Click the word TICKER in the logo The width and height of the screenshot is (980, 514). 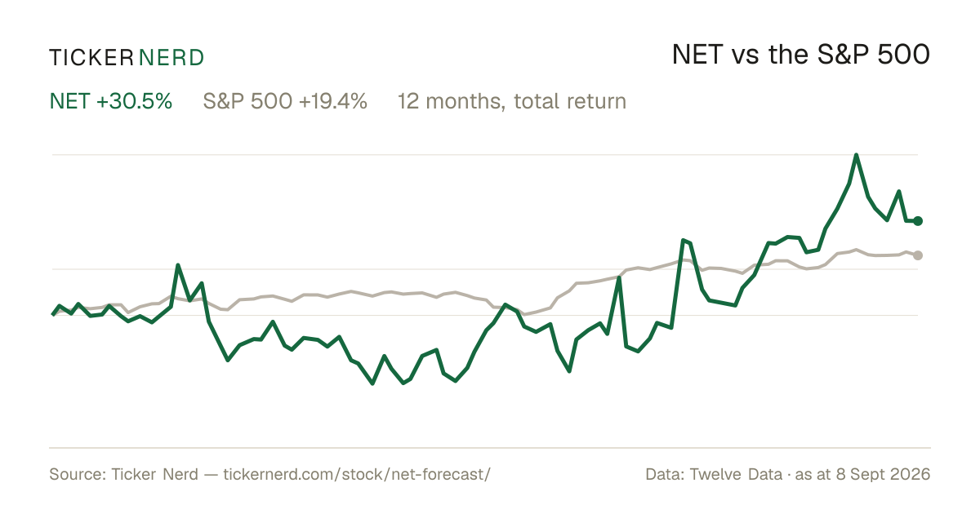(x=91, y=57)
